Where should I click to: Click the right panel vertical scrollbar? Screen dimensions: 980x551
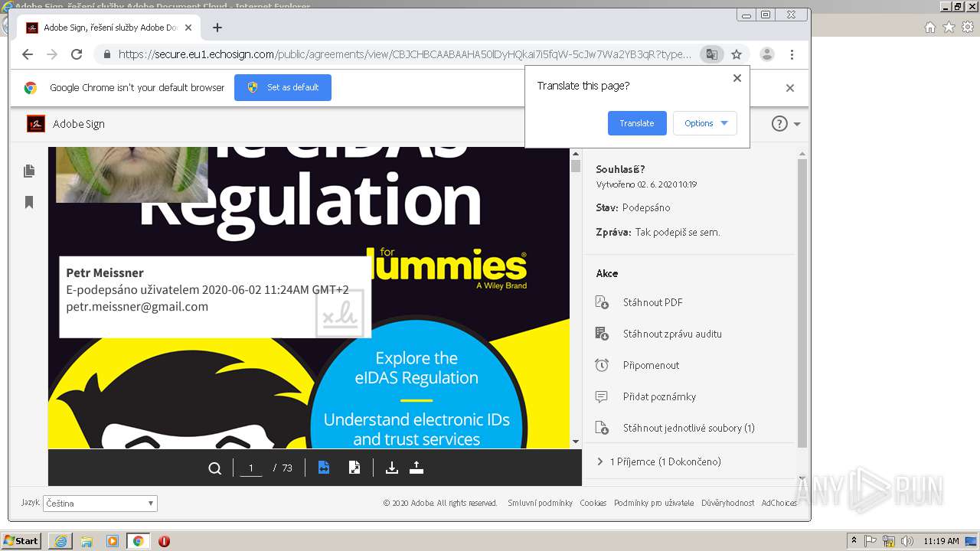click(802, 302)
